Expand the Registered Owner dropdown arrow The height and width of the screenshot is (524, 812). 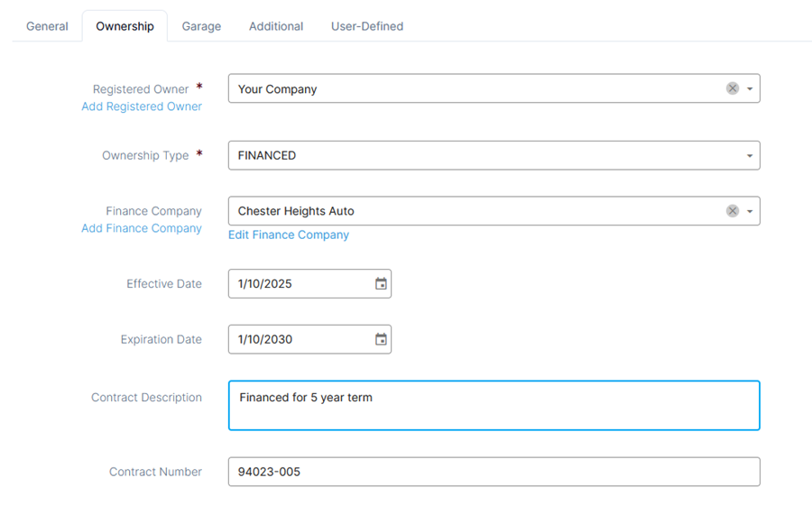click(x=750, y=88)
